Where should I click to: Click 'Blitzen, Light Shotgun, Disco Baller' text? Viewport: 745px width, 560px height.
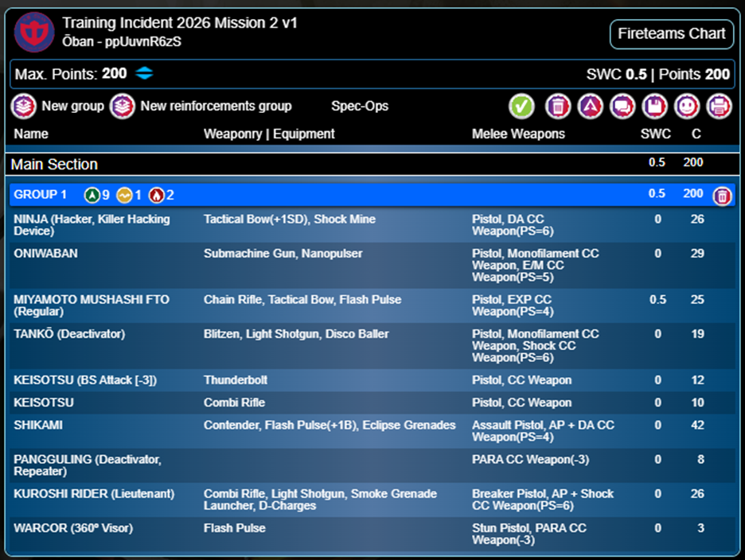point(296,334)
